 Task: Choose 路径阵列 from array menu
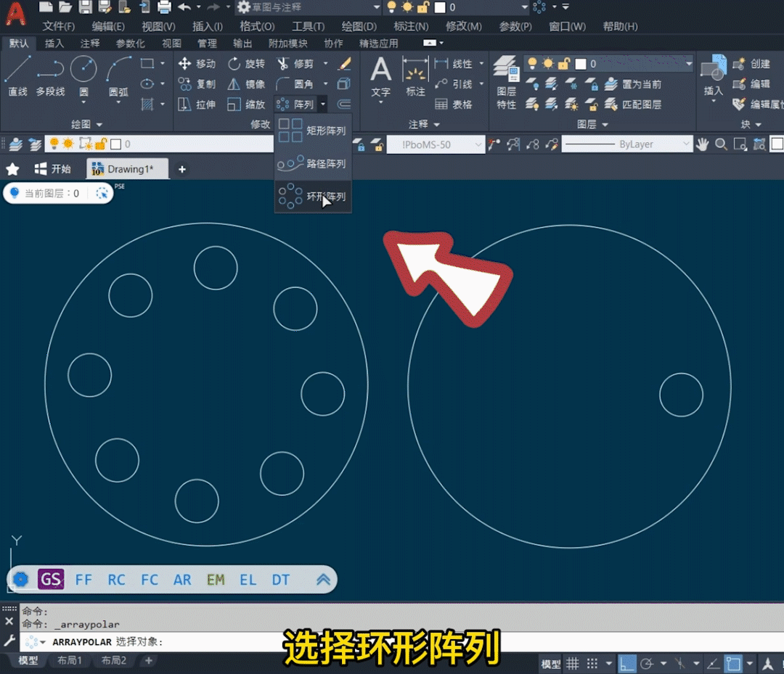pyautogui.click(x=313, y=163)
